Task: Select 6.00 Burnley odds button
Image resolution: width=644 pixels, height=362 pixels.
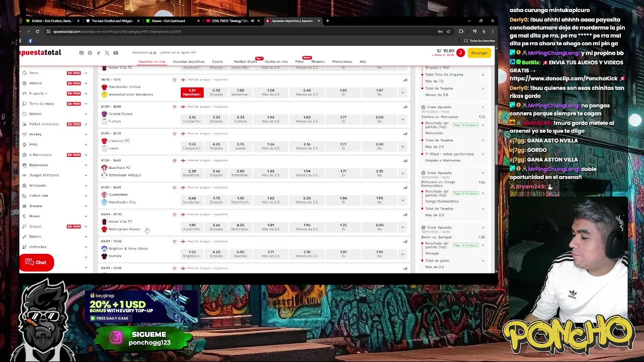Action: pyautogui.click(x=240, y=253)
